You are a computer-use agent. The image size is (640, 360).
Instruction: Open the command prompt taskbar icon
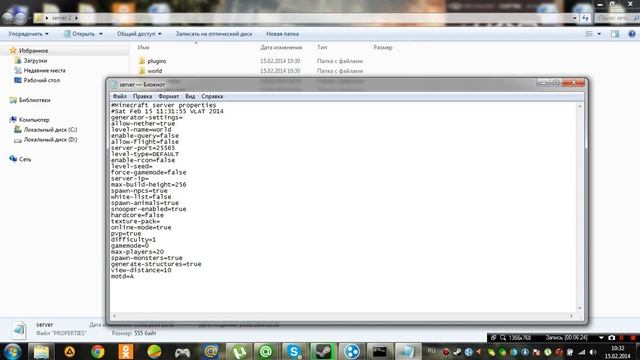click(x=380, y=351)
